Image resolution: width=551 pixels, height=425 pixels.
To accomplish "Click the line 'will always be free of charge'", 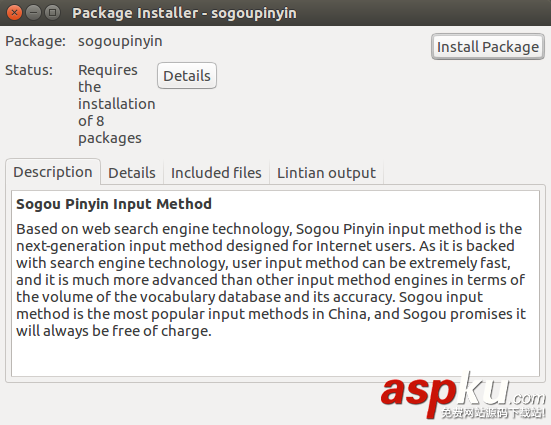I will pos(114,331).
